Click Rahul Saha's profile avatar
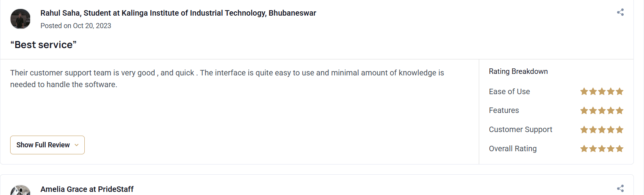 [x=20, y=19]
